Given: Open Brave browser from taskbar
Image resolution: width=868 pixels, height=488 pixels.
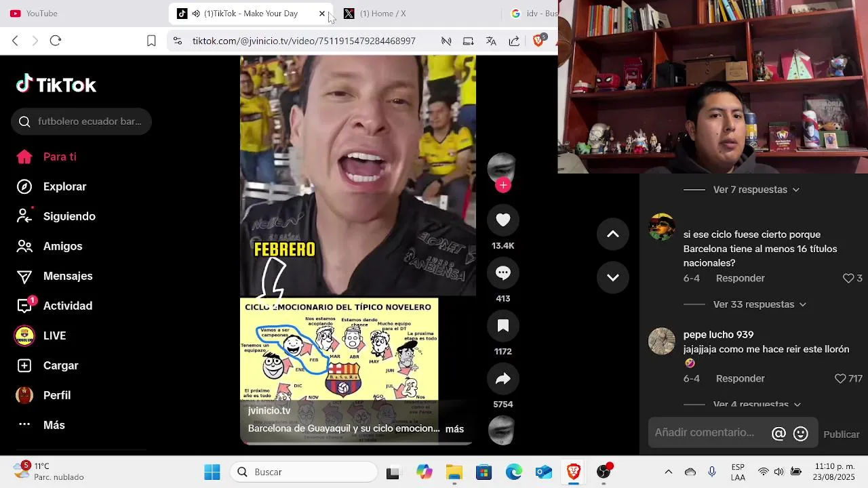Looking at the screenshot, I should pyautogui.click(x=574, y=472).
